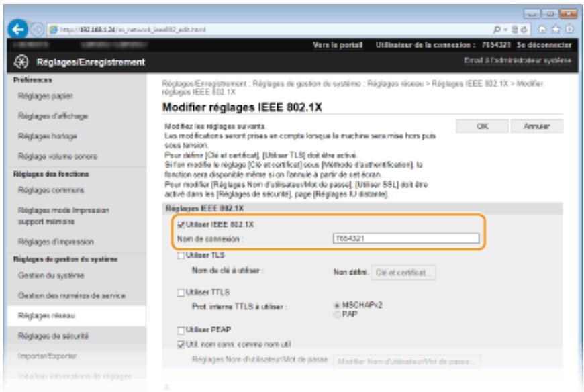Select the MSCHAPv2 radio button
The image size is (584, 392).
coord(337,305)
